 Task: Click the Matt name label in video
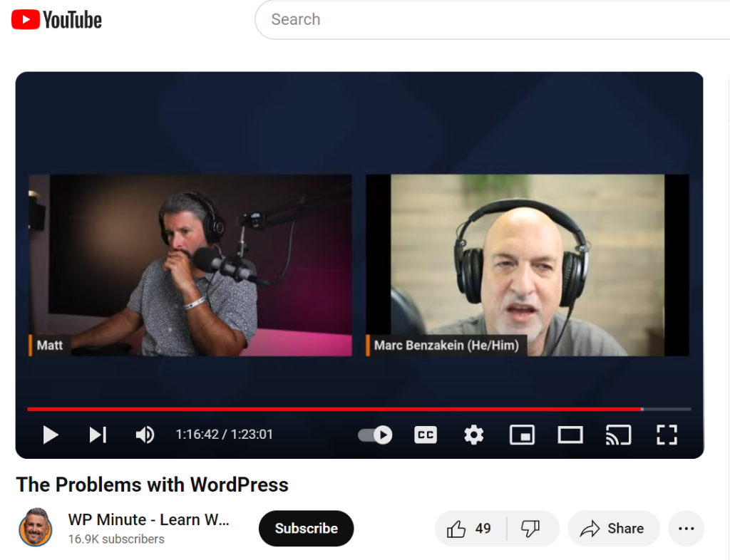(x=49, y=346)
